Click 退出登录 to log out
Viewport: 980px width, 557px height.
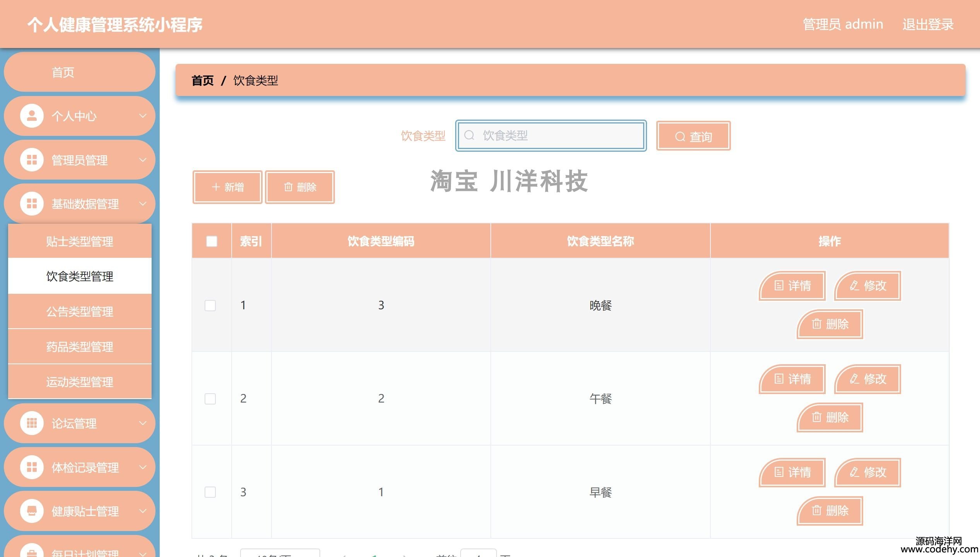pyautogui.click(x=928, y=24)
